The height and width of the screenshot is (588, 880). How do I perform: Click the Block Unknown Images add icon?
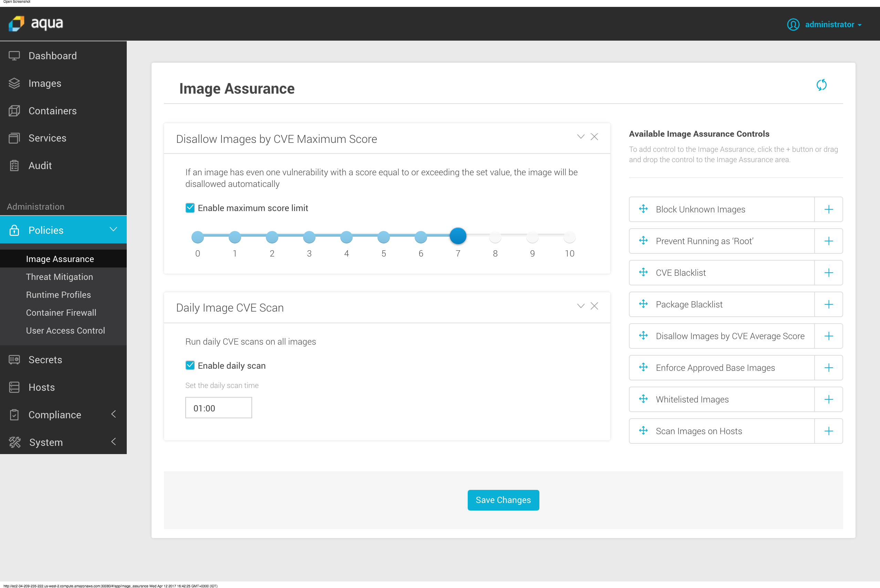coord(829,209)
